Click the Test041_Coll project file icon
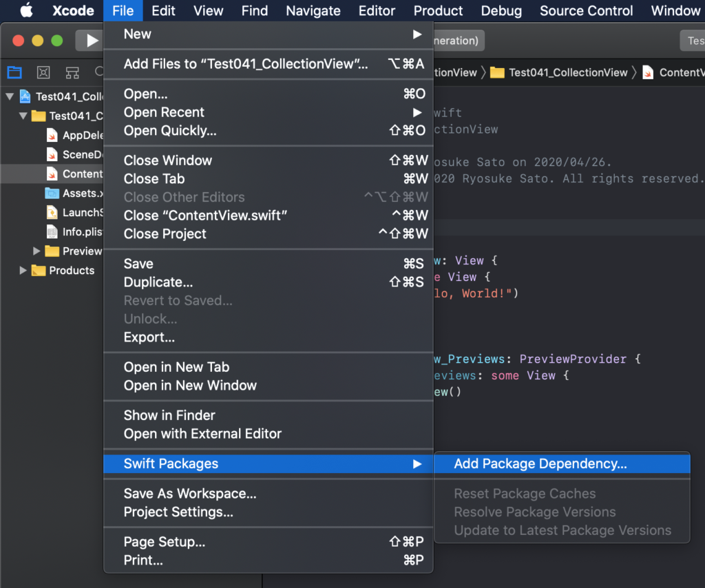Image resolution: width=705 pixels, height=588 pixels. [x=25, y=96]
